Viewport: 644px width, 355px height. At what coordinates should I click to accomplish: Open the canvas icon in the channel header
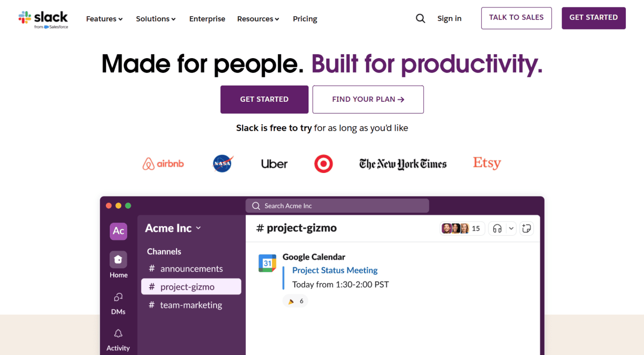click(526, 229)
